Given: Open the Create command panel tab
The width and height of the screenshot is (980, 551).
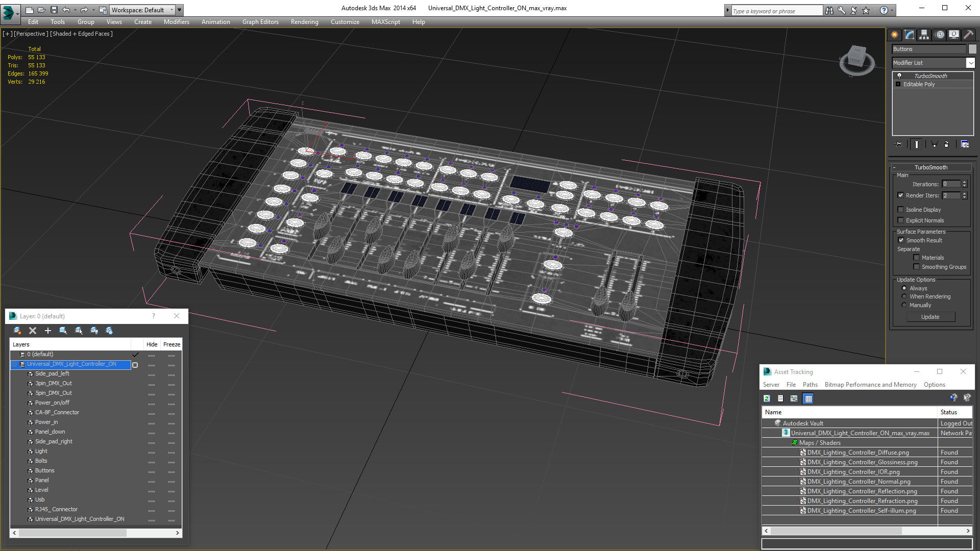Looking at the screenshot, I should pos(895,35).
